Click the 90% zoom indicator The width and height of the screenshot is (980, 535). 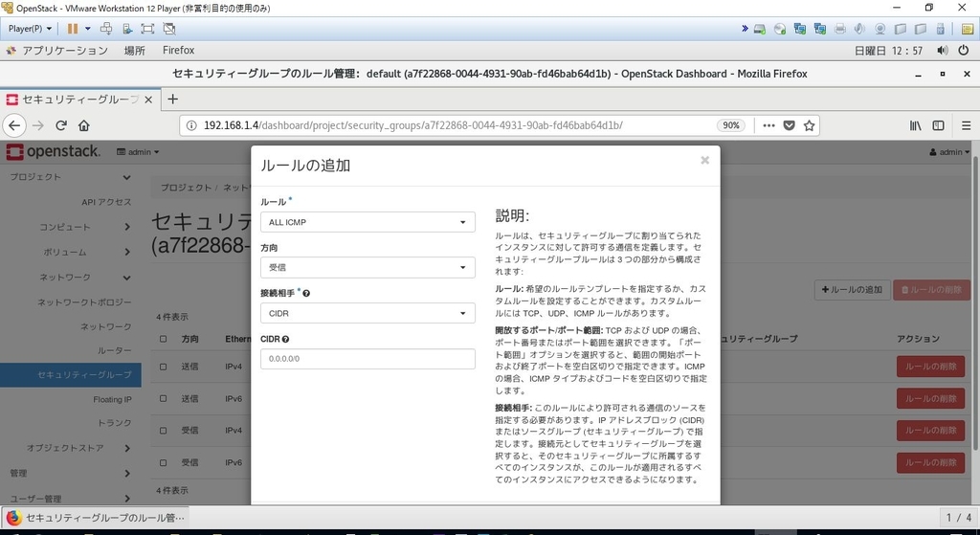tap(731, 125)
